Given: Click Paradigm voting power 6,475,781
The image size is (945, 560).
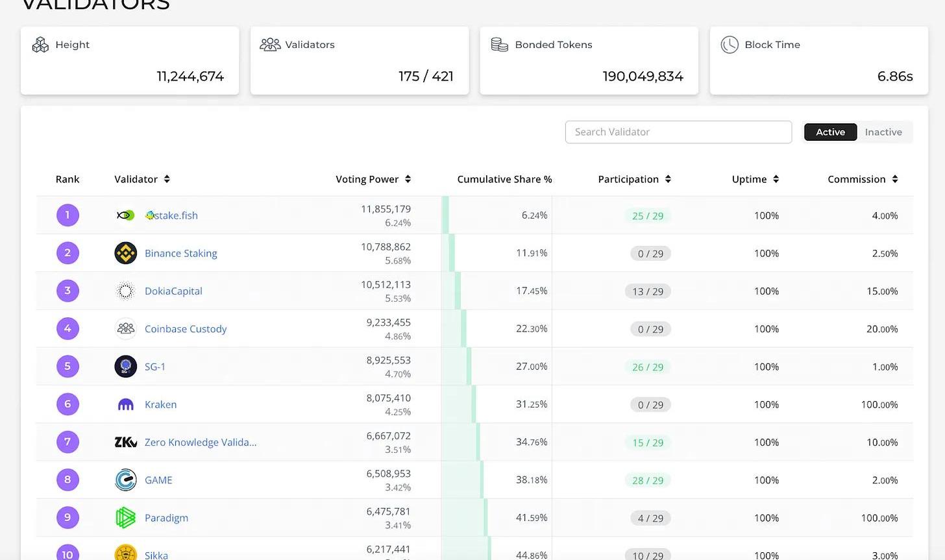Looking at the screenshot, I should coord(389,511).
